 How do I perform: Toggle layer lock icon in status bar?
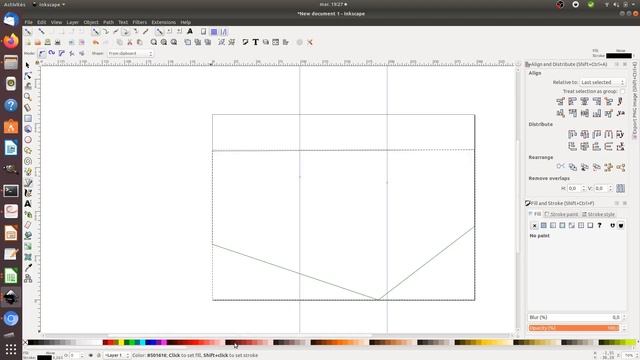[98, 356]
